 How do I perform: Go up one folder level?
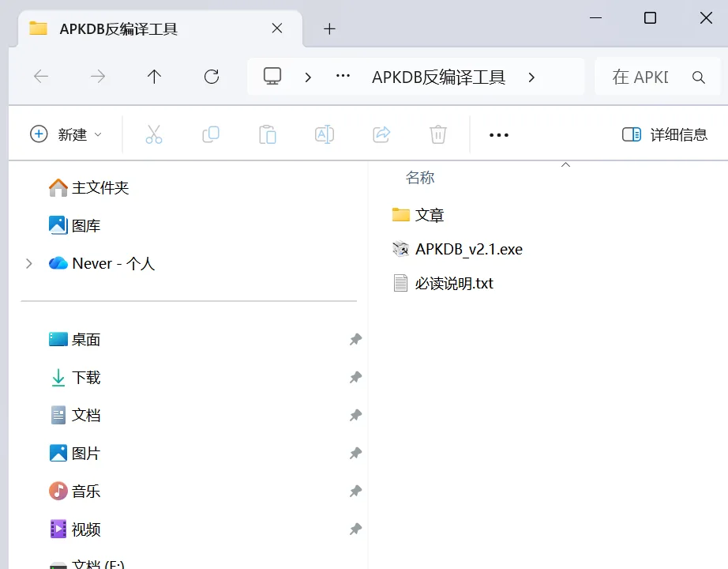(154, 77)
